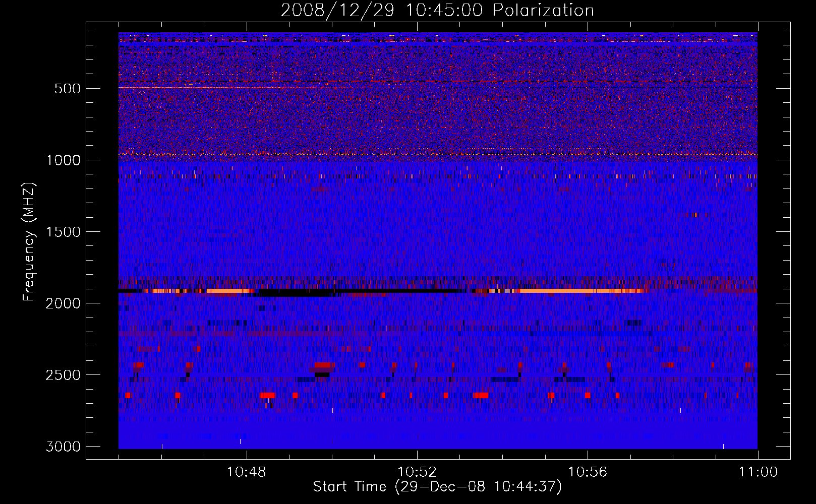Click the black band segment near 1900 MHz
The image size is (816, 504).
[358, 291]
